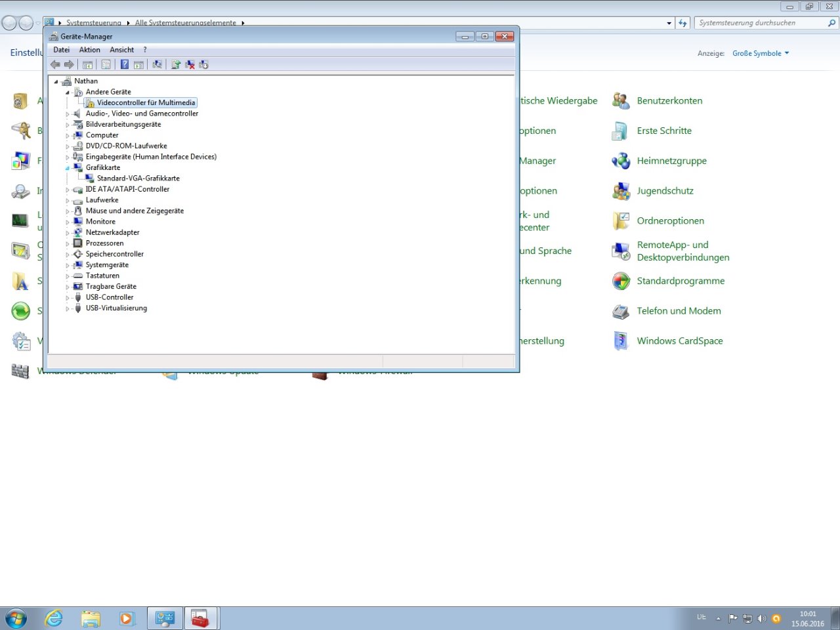Viewport: 840px width, 630px height.
Task: Click the Uninstall device red X icon
Action: click(190, 64)
